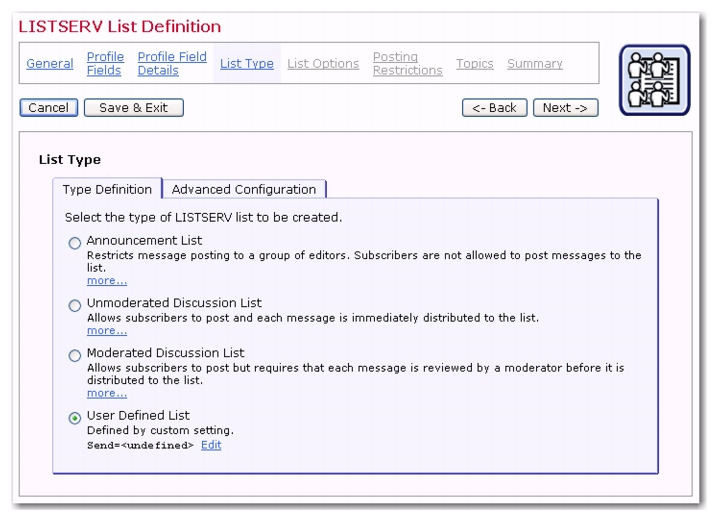
Task: Select User Defined List radio button
Action: point(75,418)
